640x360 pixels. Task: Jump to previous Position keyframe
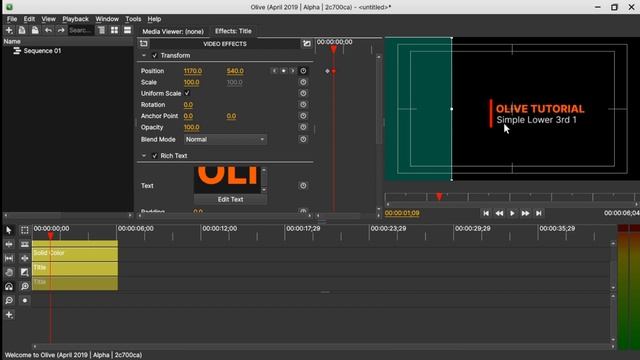pyautogui.click(x=274, y=71)
